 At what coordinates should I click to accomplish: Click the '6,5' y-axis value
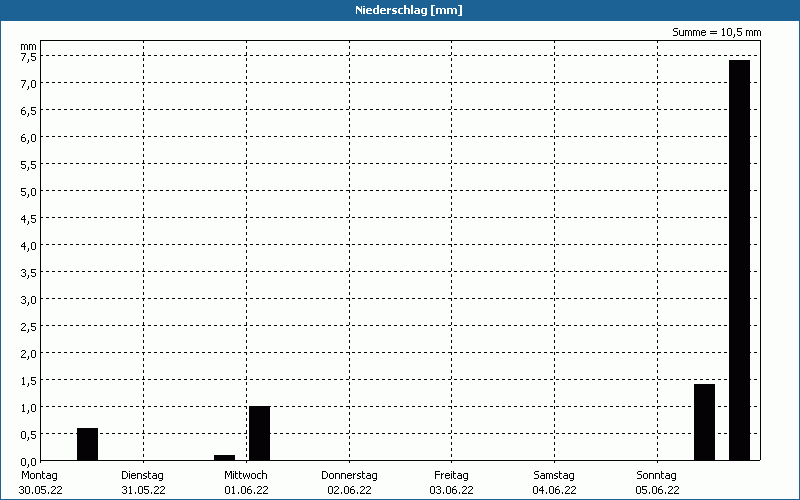click(x=29, y=111)
